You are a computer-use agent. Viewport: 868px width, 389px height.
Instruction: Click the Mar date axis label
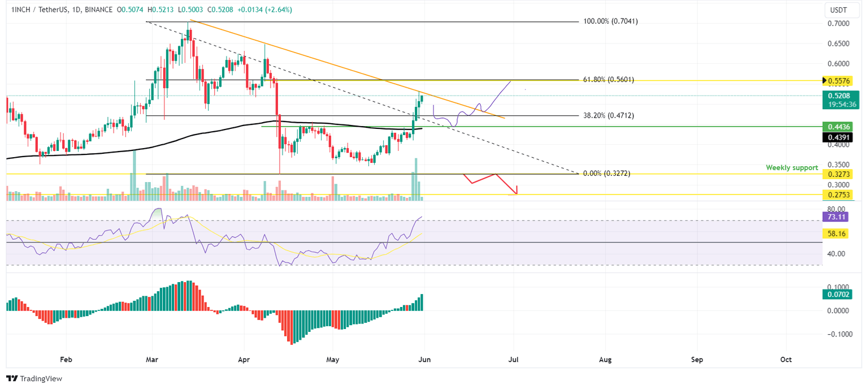(153, 359)
